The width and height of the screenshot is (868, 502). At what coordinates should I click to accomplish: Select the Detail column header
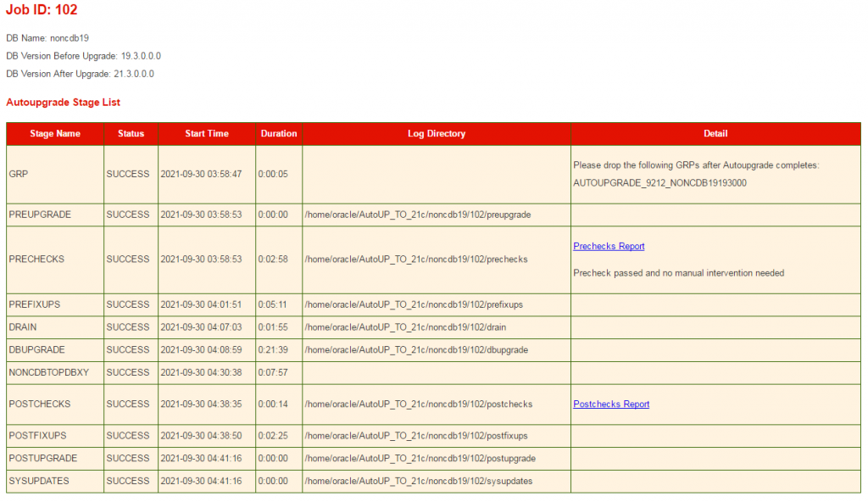coord(715,134)
